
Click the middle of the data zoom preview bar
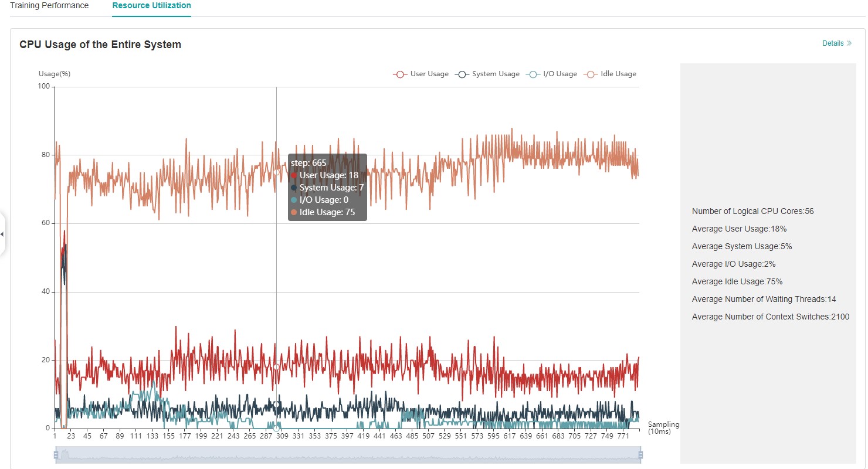(x=348, y=454)
